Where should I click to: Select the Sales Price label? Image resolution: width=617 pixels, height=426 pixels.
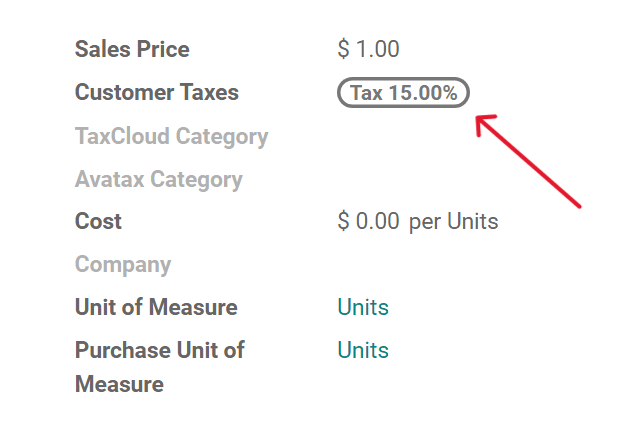click(x=132, y=49)
